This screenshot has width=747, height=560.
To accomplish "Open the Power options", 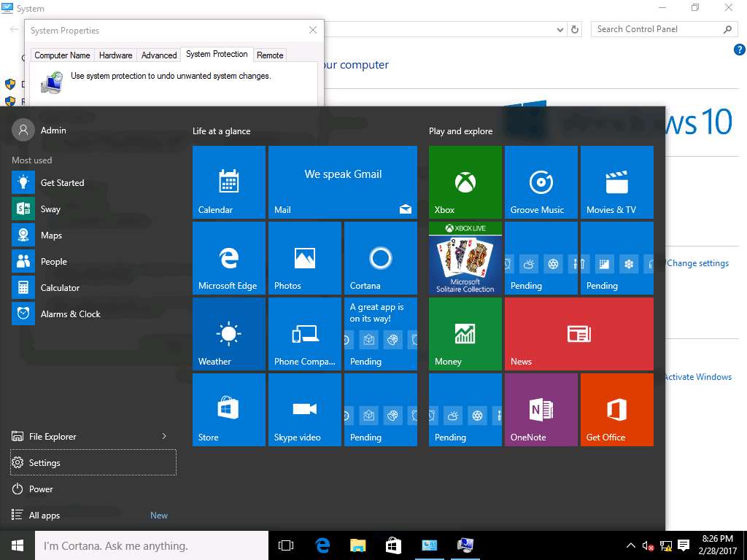I will click(x=93, y=489).
